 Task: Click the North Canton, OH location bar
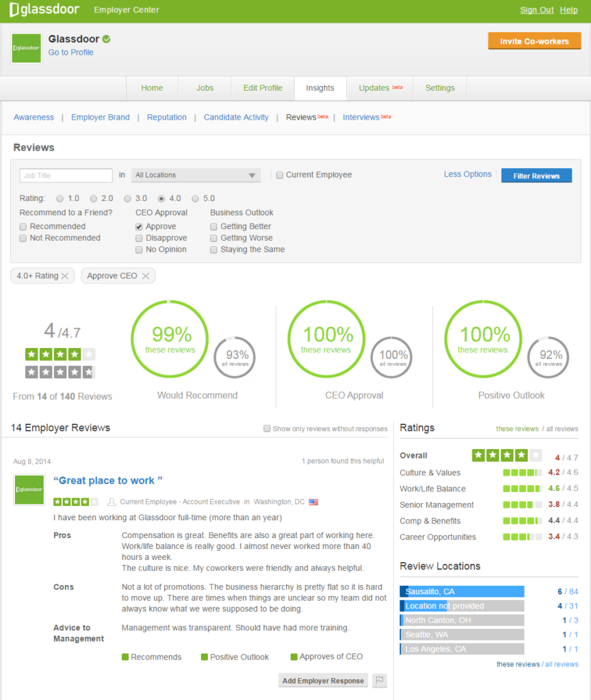(462, 620)
